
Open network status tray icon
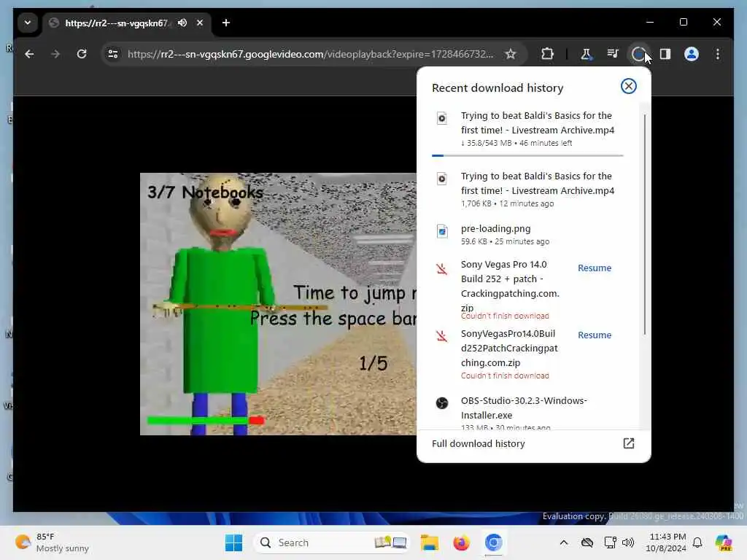point(610,542)
